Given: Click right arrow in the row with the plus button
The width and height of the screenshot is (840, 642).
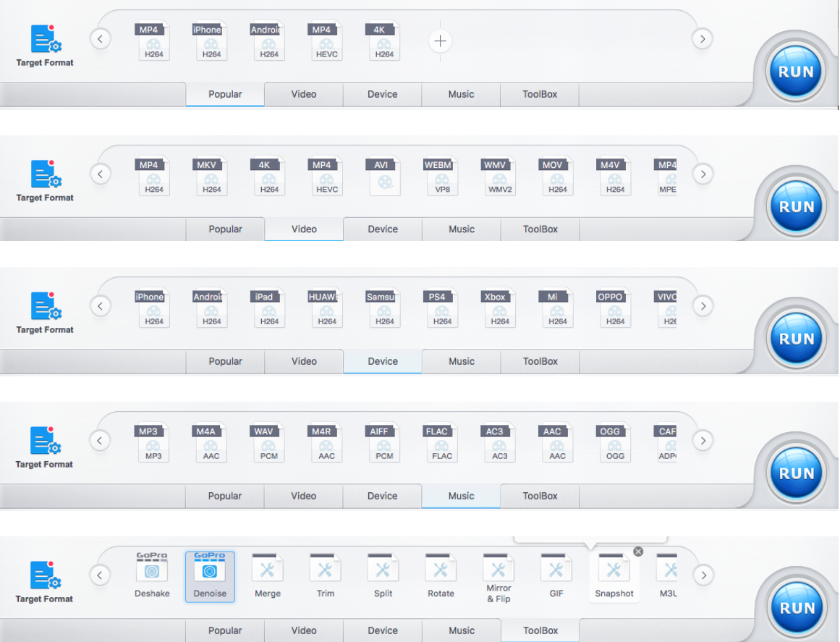Looking at the screenshot, I should (x=703, y=38).
